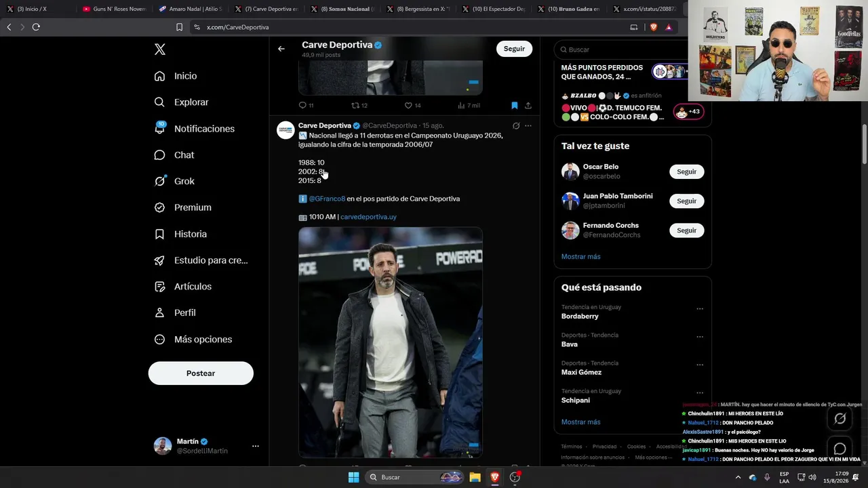Toggle the blue bookmark on the post
Screen dimensions: 868x488
coord(515,106)
